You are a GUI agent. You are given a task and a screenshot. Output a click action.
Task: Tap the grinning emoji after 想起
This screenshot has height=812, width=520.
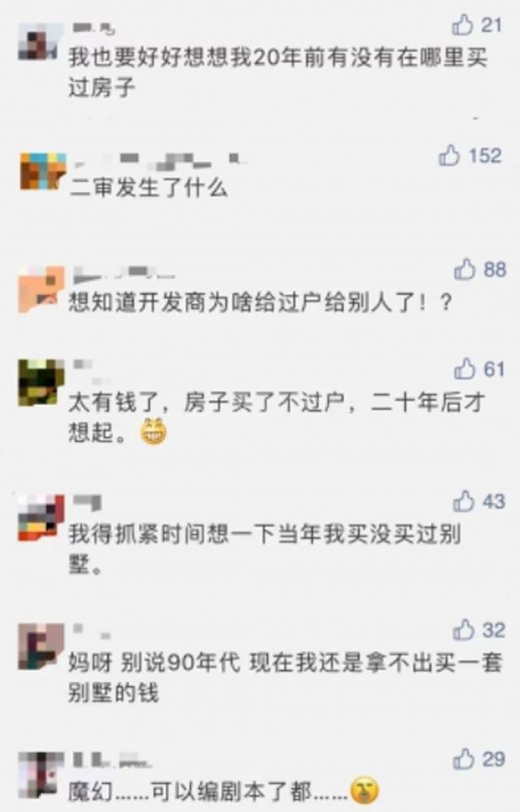coord(153,431)
